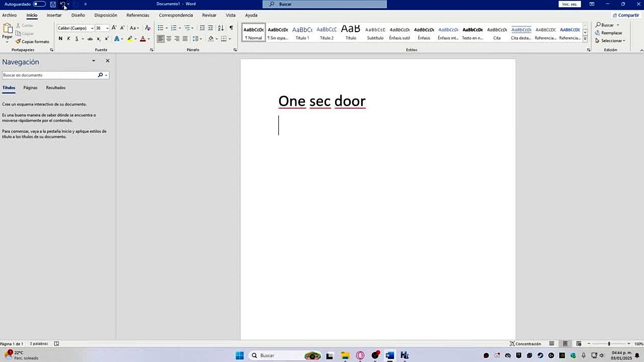Click the sort A-Z icon
The image size is (644, 362).
(220, 28)
